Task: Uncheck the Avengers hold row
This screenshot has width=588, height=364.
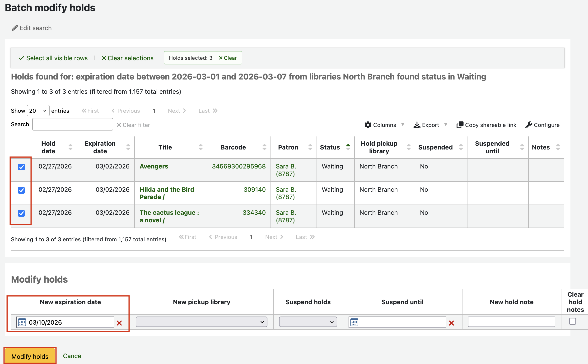Action: tap(21, 167)
